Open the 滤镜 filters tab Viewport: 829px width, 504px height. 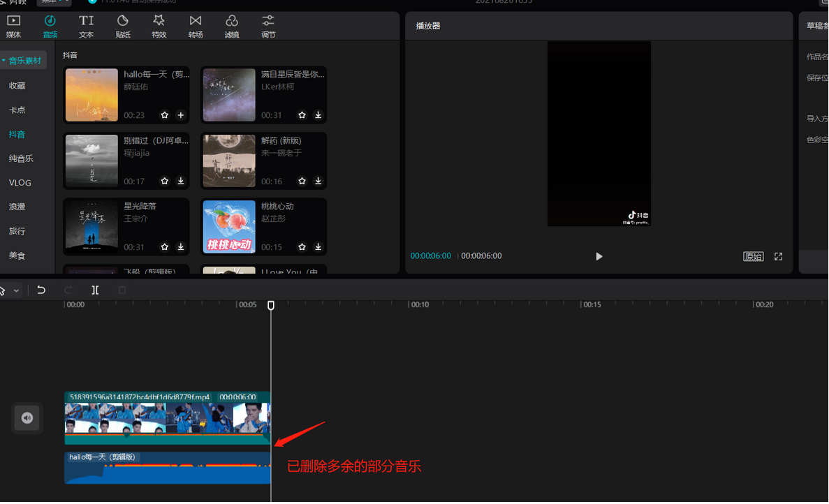click(232, 27)
